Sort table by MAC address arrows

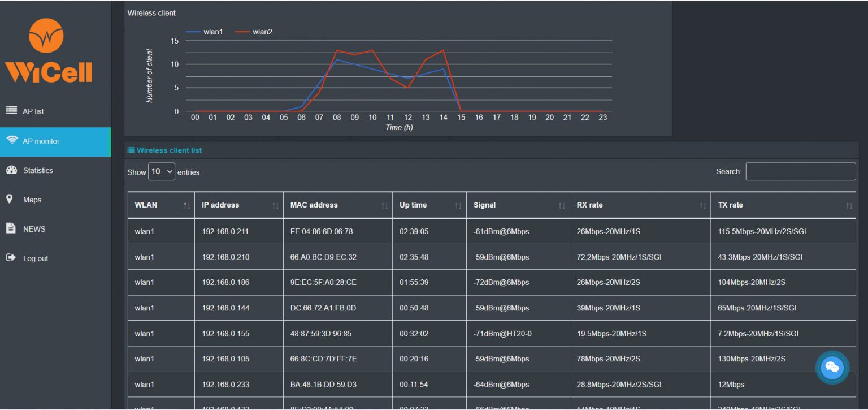(384, 206)
